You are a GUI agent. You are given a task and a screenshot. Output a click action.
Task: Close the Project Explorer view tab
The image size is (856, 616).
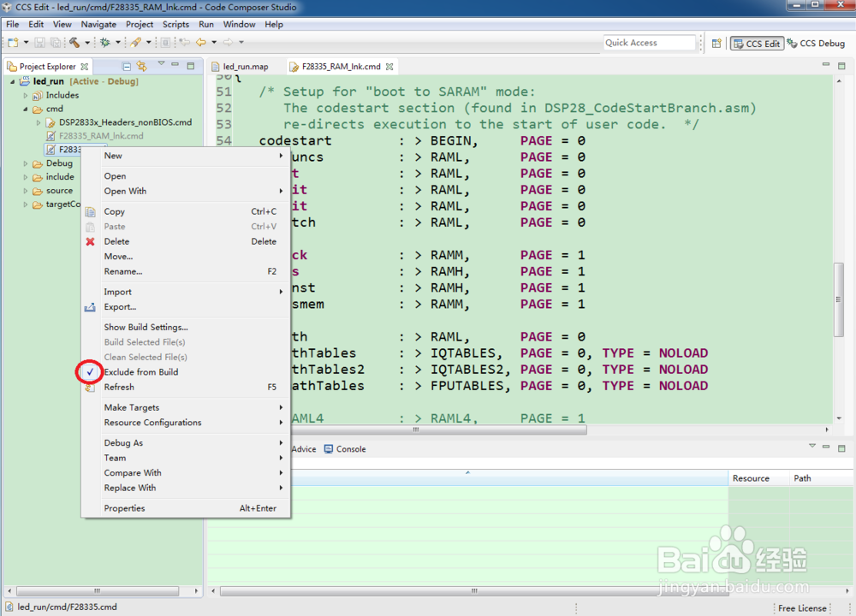coord(84,67)
